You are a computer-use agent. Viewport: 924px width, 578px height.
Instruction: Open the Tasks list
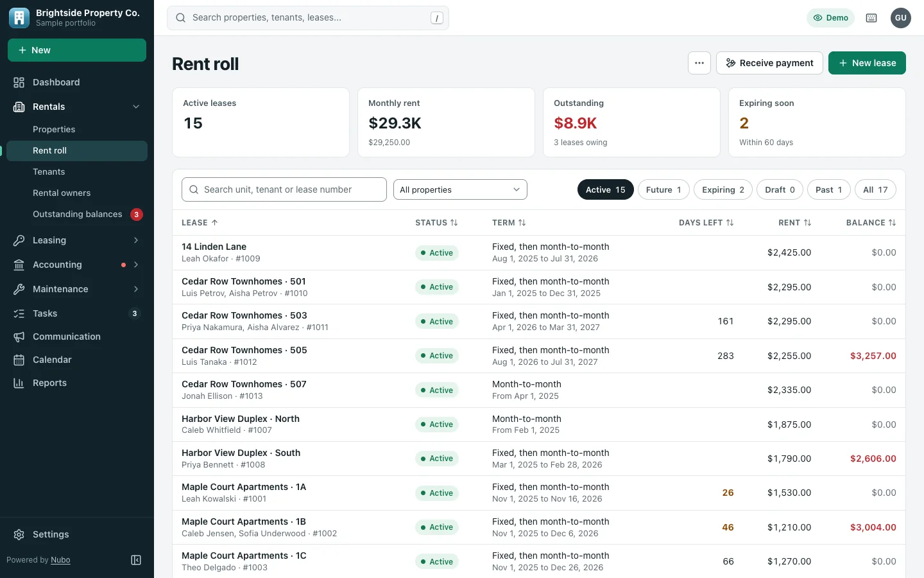point(77,313)
